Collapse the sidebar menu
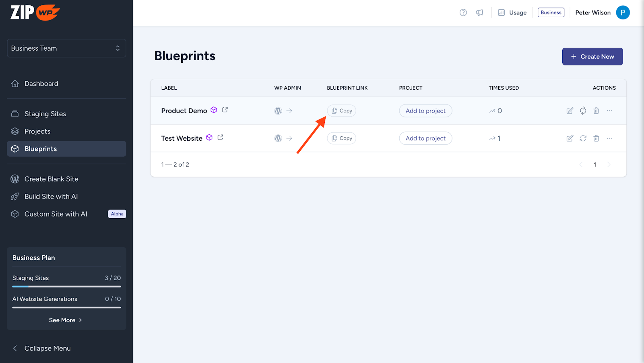The width and height of the screenshot is (644, 363). pos(47,348)
